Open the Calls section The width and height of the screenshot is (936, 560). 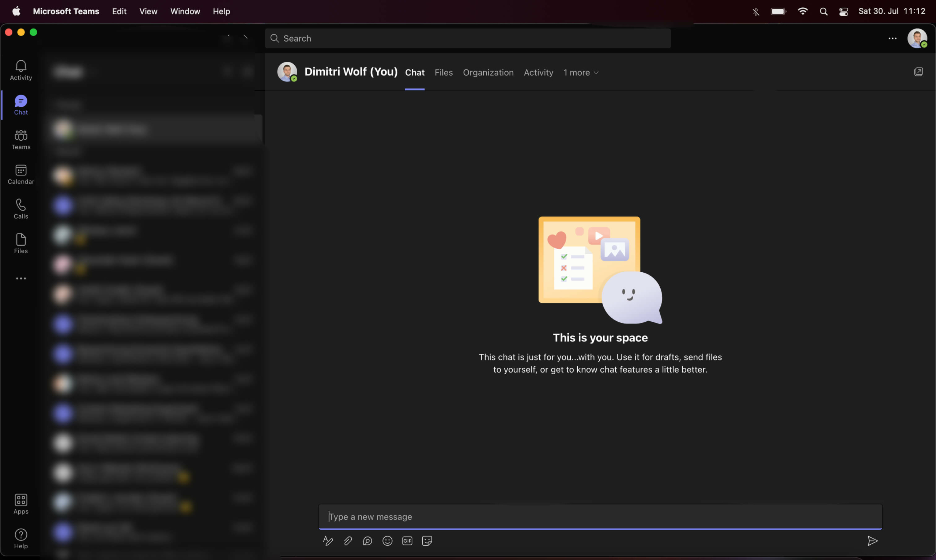[21, 209]
